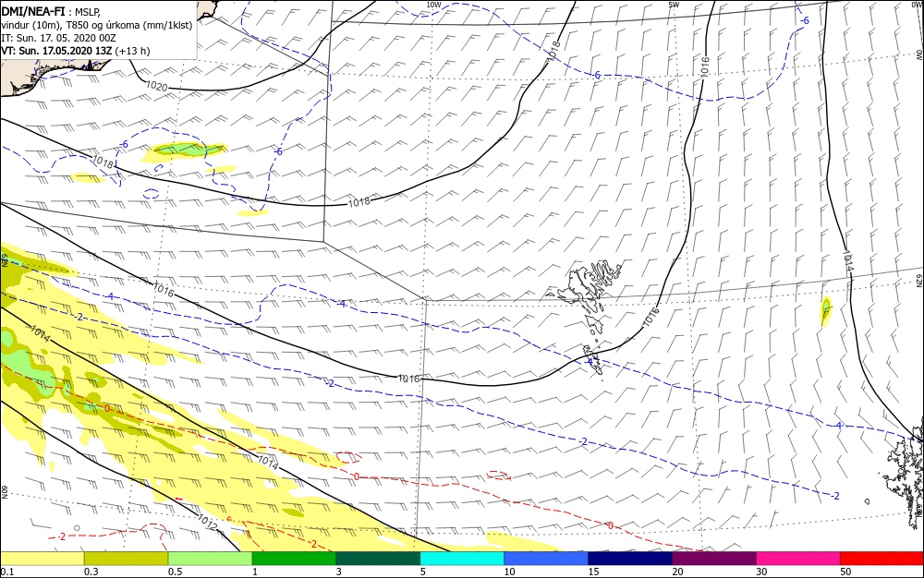Click the "IT: Sun. 17. 05. 2020 00Z" line

coord(58,38)
